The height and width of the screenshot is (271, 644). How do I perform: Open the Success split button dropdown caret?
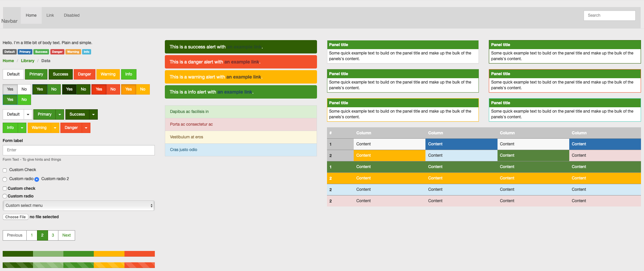click(93, 114)
